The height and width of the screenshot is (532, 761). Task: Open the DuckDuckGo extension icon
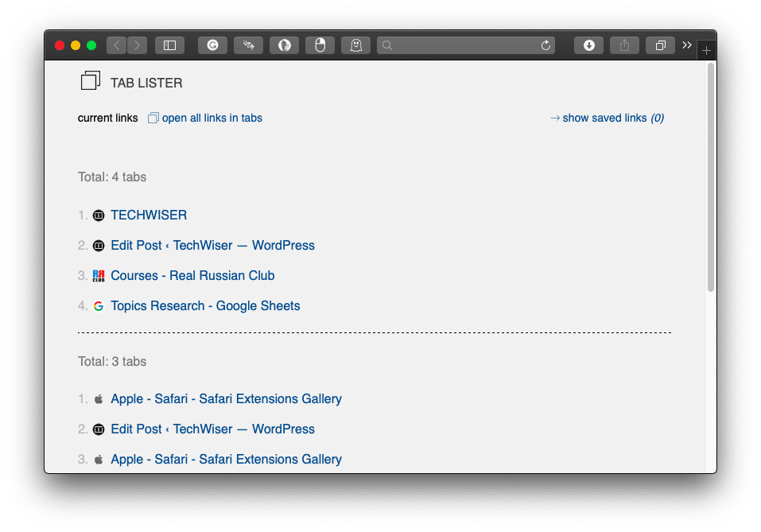click(284, 45)
